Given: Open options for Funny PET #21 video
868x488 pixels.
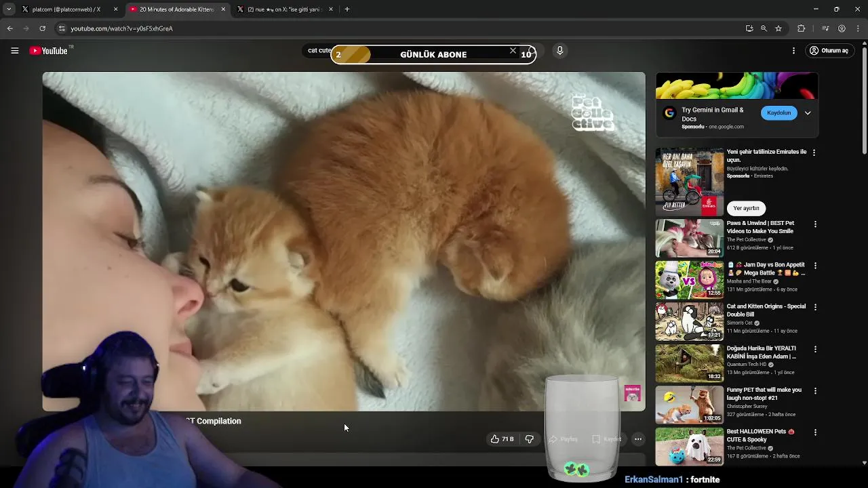Looking at the screenshot, I should (x=815, y=391).
